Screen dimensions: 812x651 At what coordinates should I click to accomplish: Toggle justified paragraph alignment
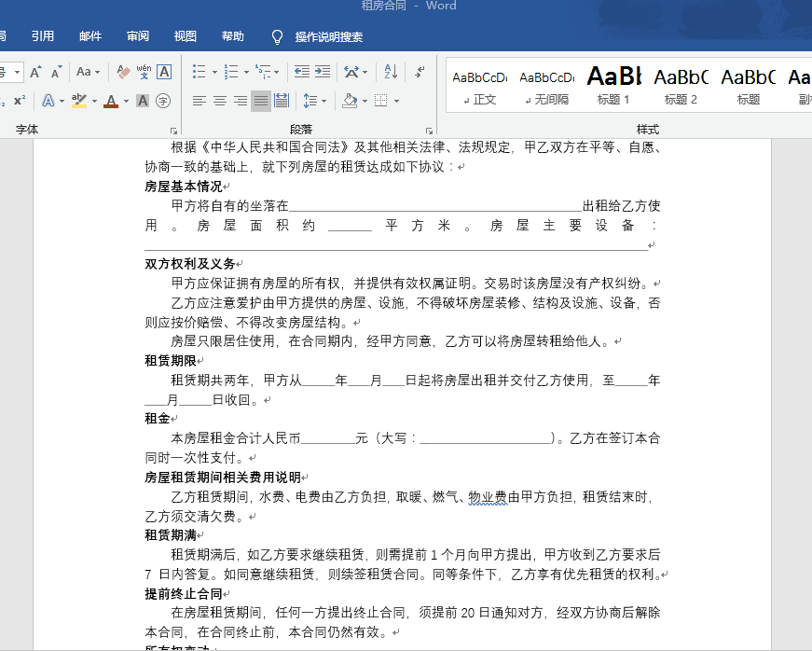click(261, 101)
